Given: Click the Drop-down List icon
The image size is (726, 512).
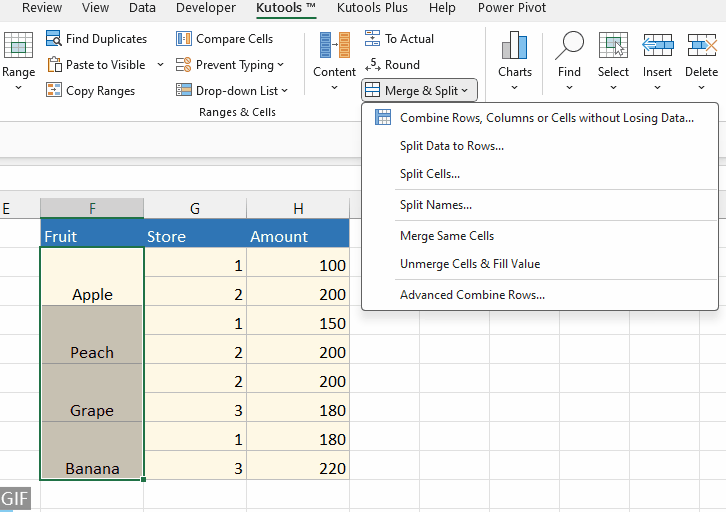Looking at the screenshot, I should click(x=183, y=90).
